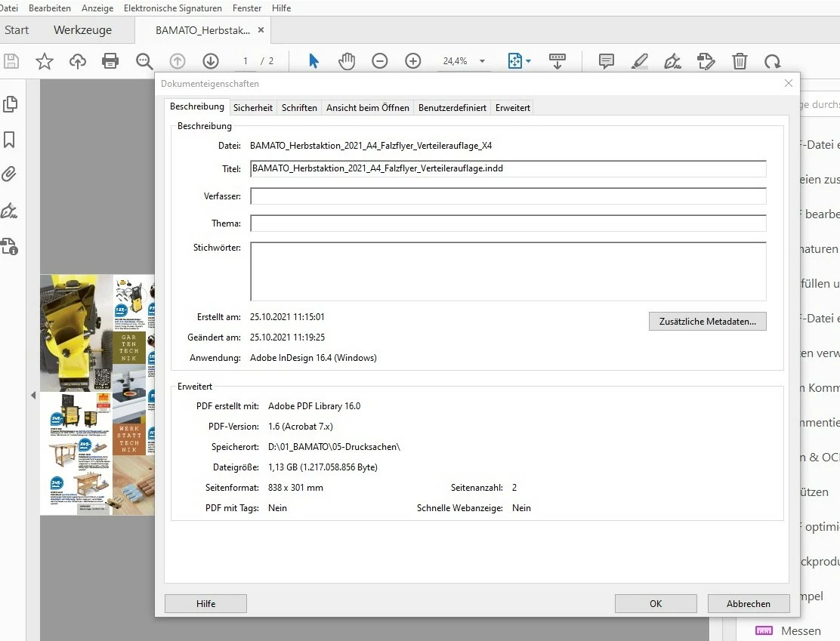Click into the Titel input field
The height and width of the screenshot is (641, 840).
pos(508,168)
